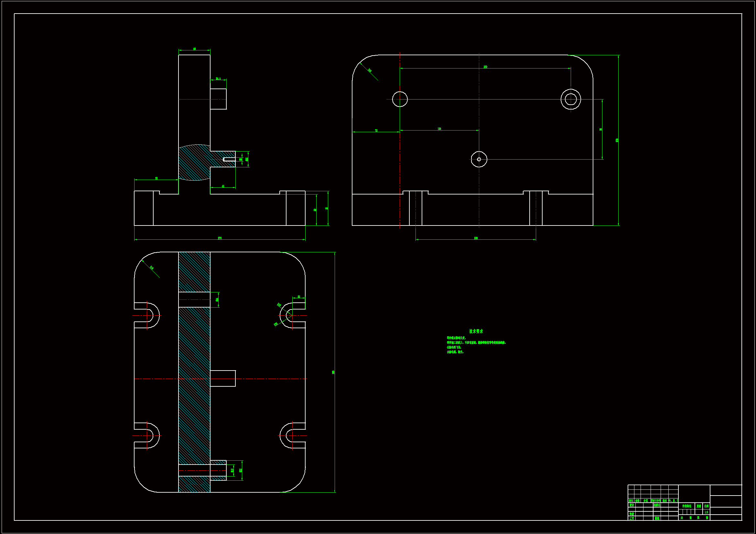Select the R radius leader at front view corner
756x534 pixels.
coord(369,71)
